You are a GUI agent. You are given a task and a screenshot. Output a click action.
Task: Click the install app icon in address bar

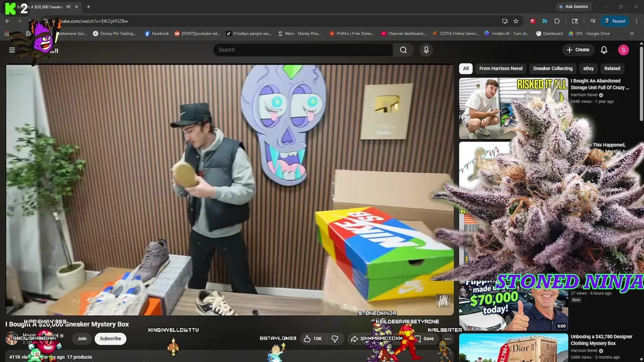[x=505, y=21]
